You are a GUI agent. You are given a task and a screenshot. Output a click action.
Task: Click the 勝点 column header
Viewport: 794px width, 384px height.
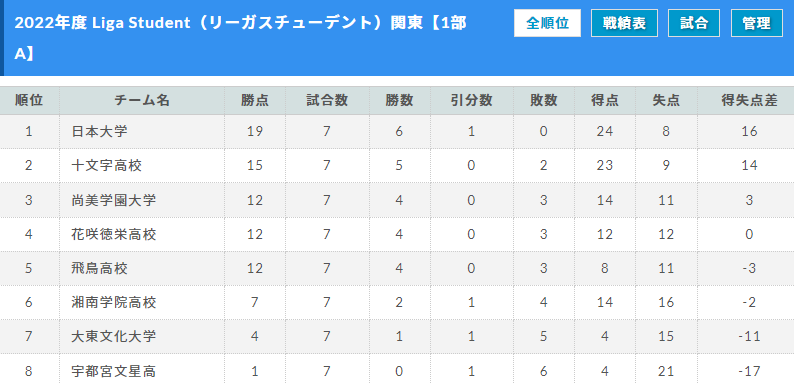(255, 100)
